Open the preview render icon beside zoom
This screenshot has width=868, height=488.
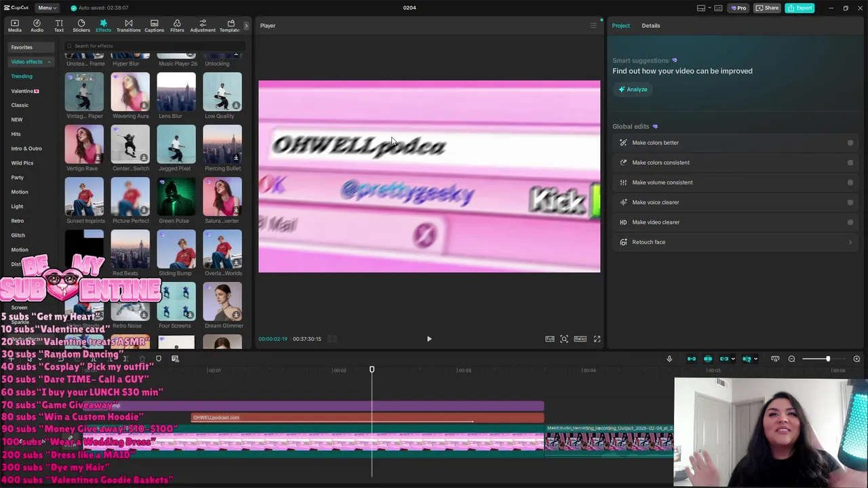775,359
